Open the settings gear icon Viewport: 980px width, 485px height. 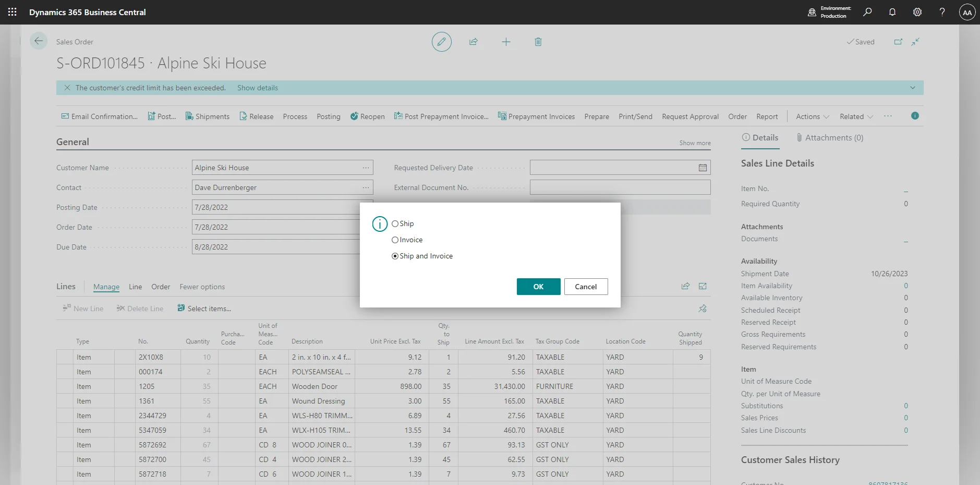[x=917, y=12]
